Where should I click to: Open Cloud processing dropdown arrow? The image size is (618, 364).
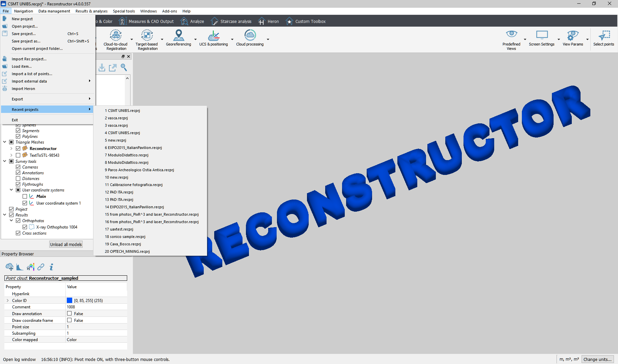(x=268, y=39)
